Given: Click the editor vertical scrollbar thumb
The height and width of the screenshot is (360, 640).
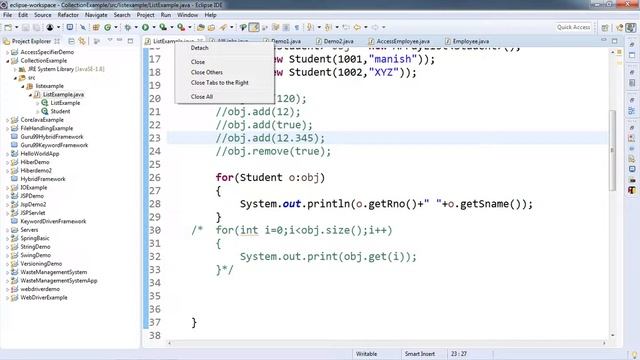Looking at the screenshot, I should pyautogui.click(x=612, y=150).
